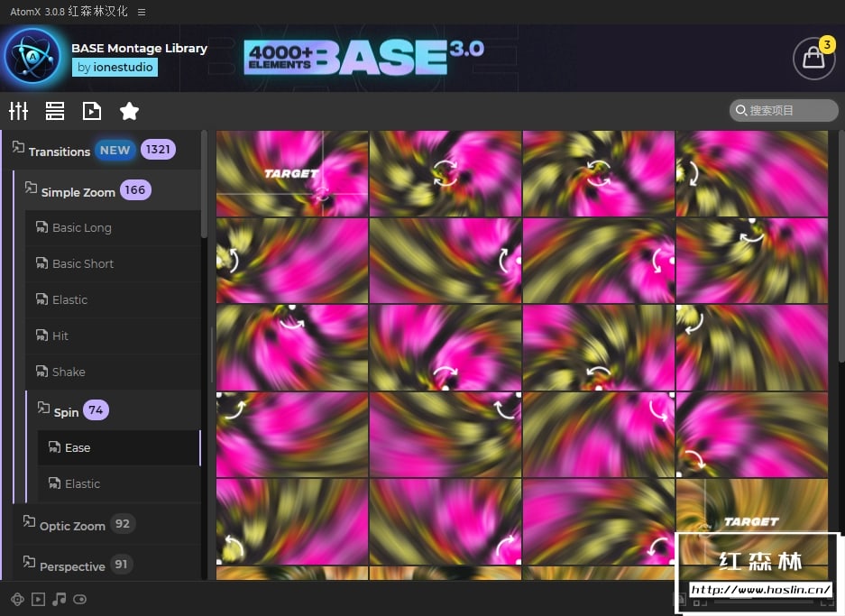Click the crosshair target icon in bottom bar
The height and width of the screenshot is (616, 845).
click(17, 599)
